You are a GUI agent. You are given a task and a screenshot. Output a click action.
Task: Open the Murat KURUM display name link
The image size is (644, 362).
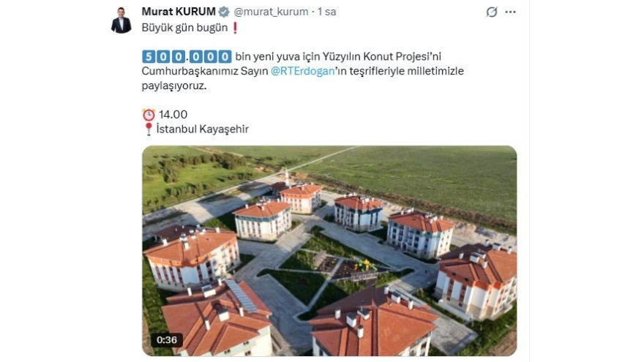pos(179,12)
